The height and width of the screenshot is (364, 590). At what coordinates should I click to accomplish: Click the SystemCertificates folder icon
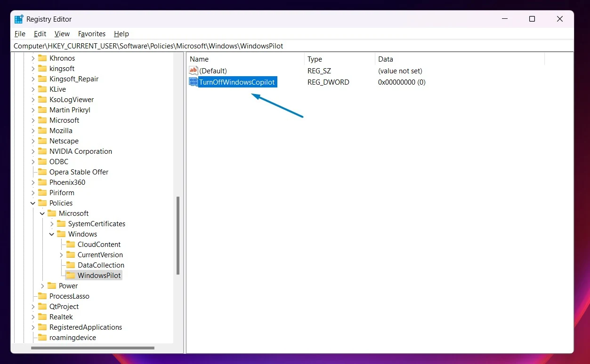(61, 224)
